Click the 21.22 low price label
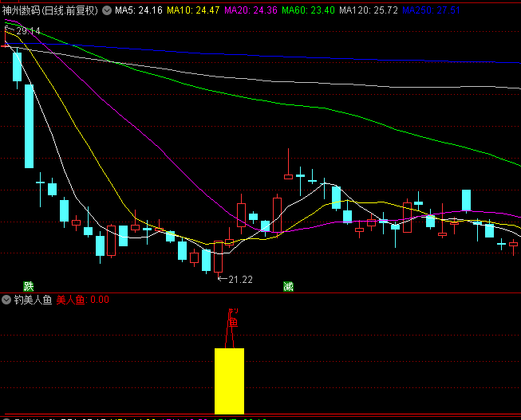The height and width of the screenshot is (420, 521). 241,280
